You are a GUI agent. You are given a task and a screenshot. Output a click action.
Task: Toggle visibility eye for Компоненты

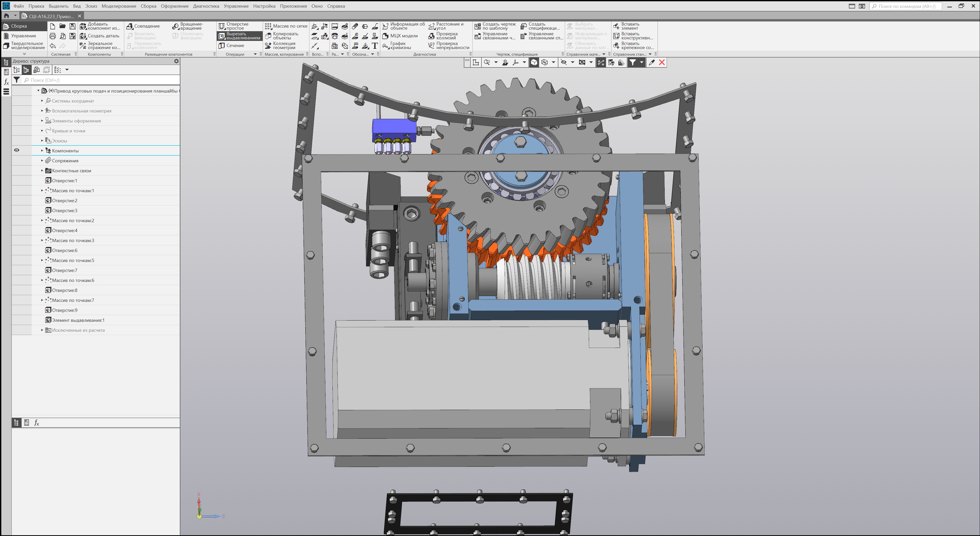pyautogui.click(x=17, y=150)
